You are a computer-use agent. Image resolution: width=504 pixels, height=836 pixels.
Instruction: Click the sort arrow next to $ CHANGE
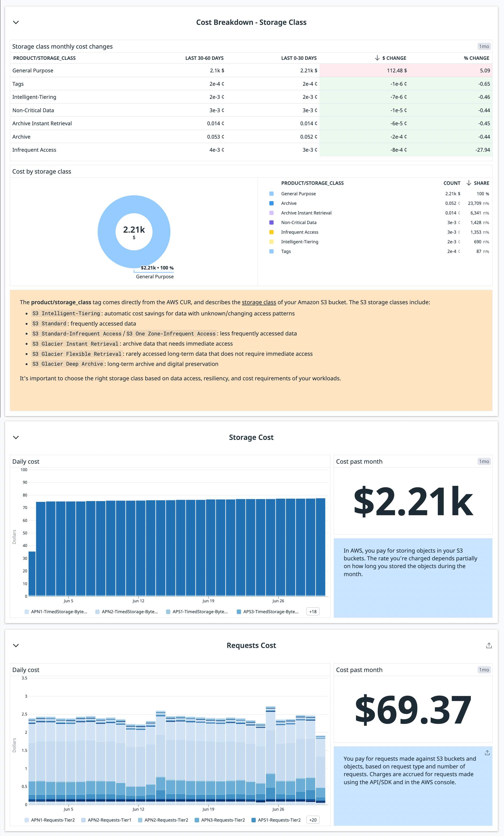coord(377,58)
